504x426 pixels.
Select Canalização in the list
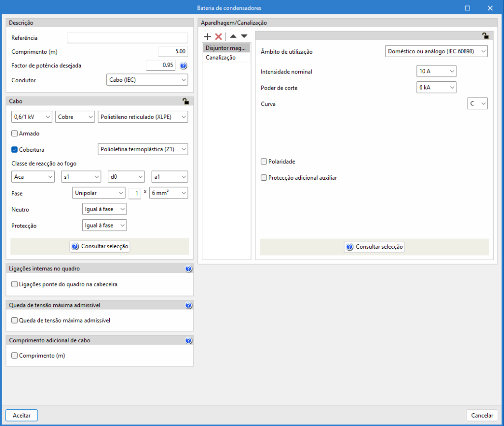pos(226,58)
